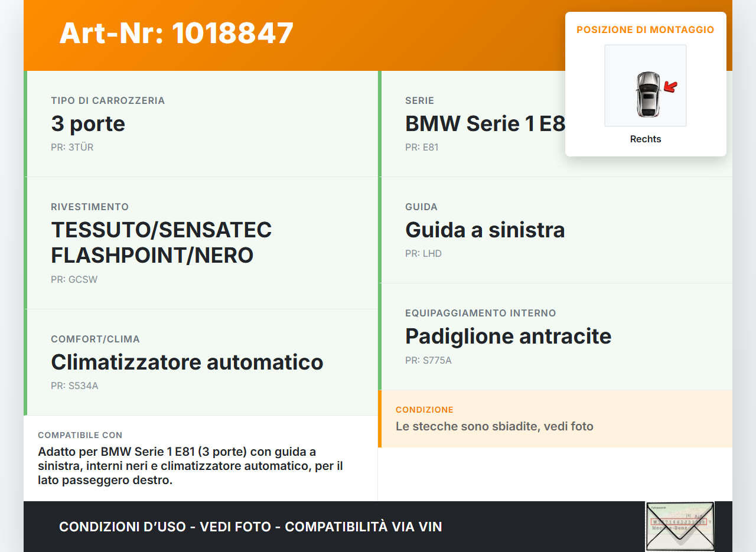This screenshot has height=552, width=756.
Task: Click the RIVESTIMENTO label
Action: pos(90,207)
